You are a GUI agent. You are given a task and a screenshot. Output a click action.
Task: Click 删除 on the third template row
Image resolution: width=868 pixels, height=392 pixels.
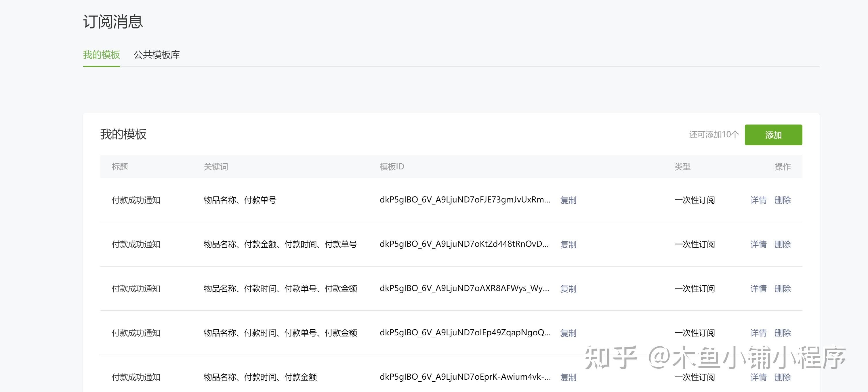click(x=783, y=289)
